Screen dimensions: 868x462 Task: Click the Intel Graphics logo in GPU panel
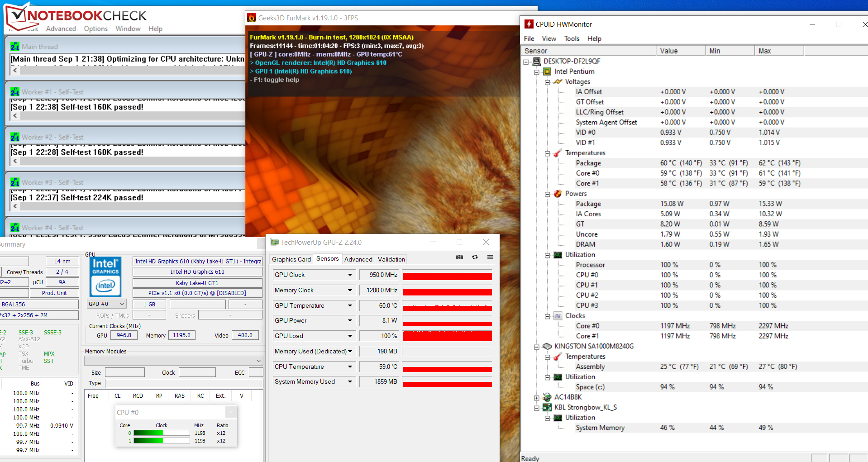point(105,277)
